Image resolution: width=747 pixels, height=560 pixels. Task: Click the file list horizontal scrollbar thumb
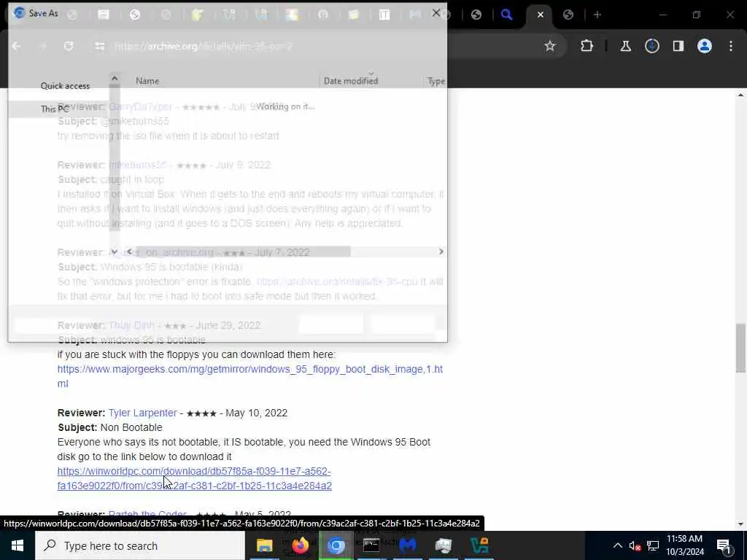243,252
